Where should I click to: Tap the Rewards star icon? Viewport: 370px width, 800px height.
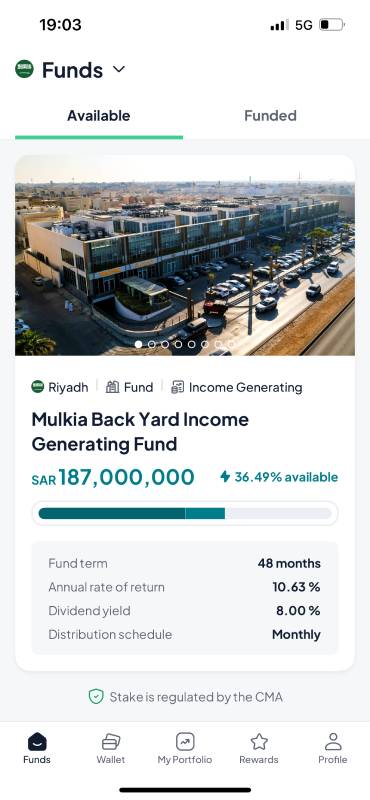tap(259, 741)
